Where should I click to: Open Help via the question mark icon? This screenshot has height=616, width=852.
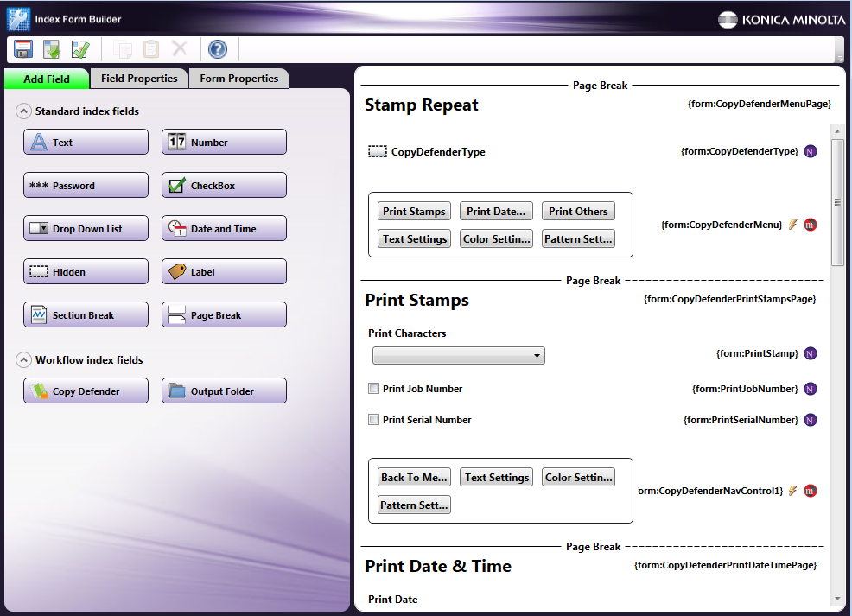(218, 49)
